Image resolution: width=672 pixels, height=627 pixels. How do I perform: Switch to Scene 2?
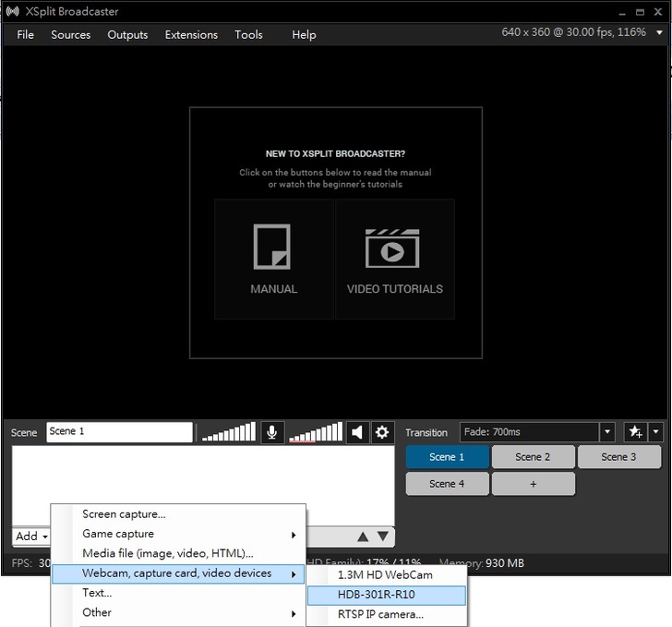(x=534, y=457)
